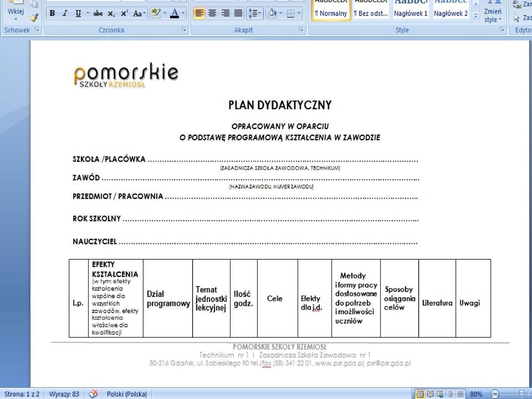Click the ROK SZKOLNY line
The height and width of the screenshot is (399, 532).
(x=245, y=218)
